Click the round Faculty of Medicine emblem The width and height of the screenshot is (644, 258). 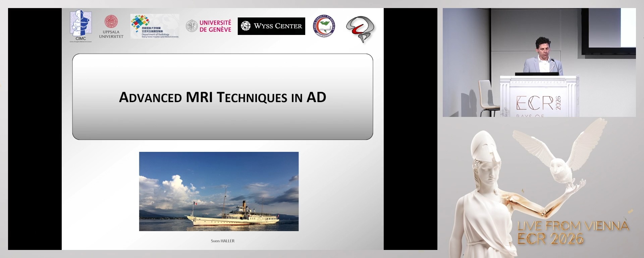pyautogui.click(x=324, y=26)
